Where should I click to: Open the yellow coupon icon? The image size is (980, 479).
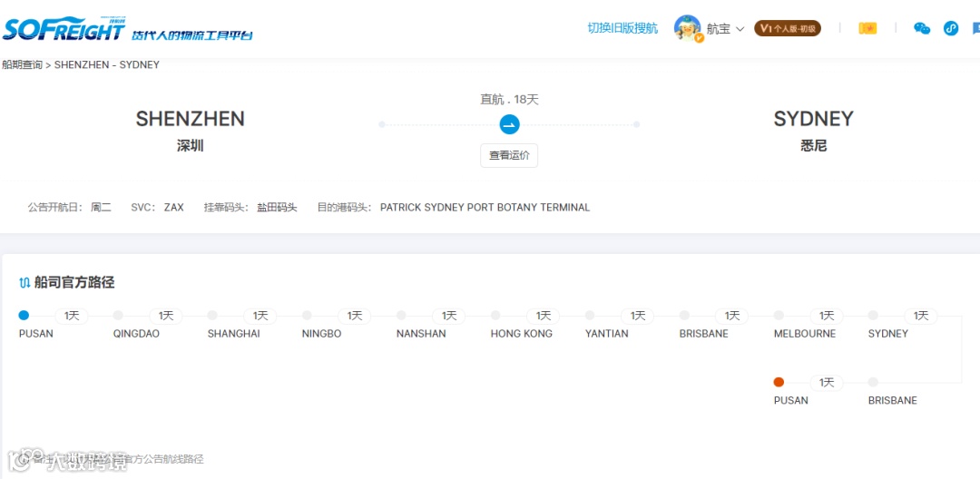[x=867, y=28]
